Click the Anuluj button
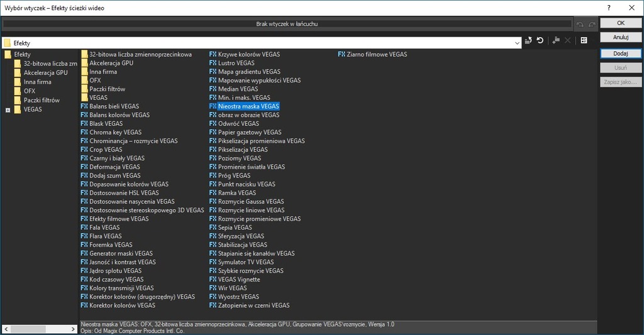644x335 pixels. pos(621,37)
